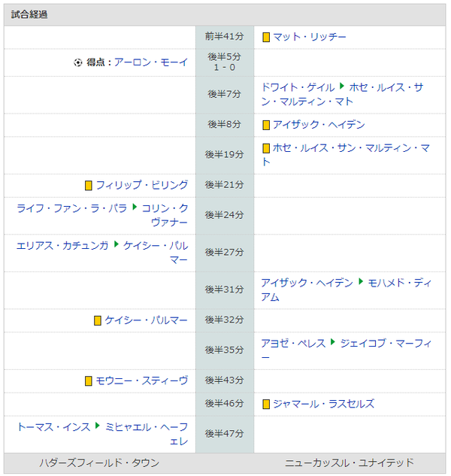Viewport: 451px width, 476px height.
Task: Open アイザック・ヘイデン link at 後半8分
Action: click(319, 125)
